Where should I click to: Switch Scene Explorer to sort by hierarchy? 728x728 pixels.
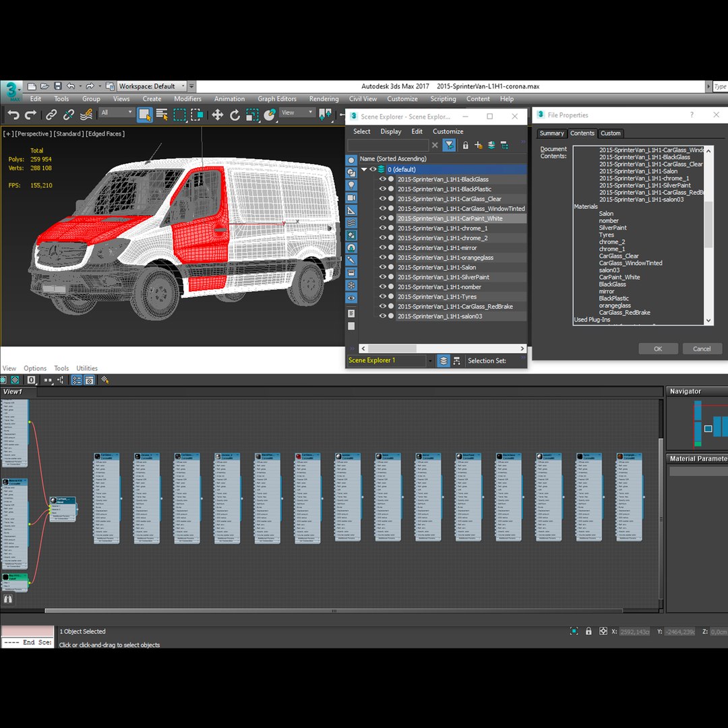(457, 361)
